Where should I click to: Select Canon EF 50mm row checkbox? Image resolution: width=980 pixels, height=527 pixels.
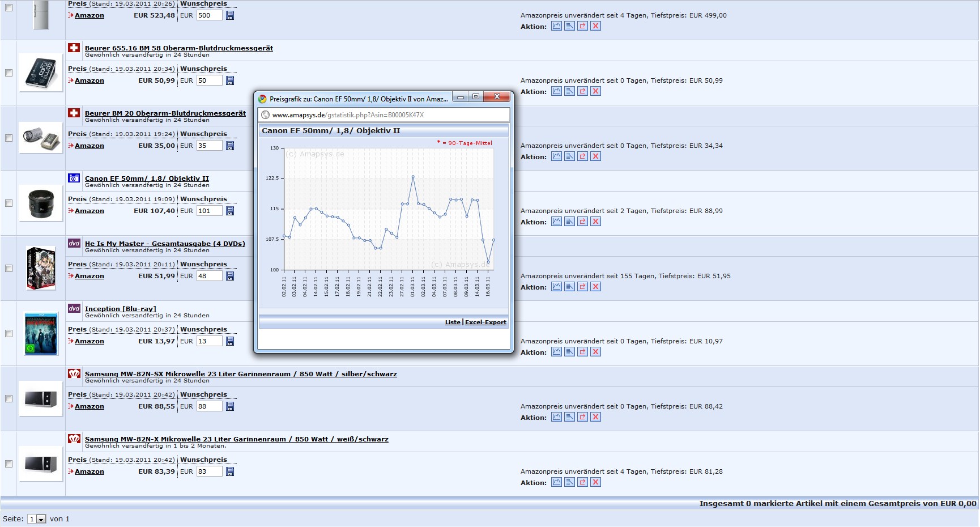click(x=8, y=203)
